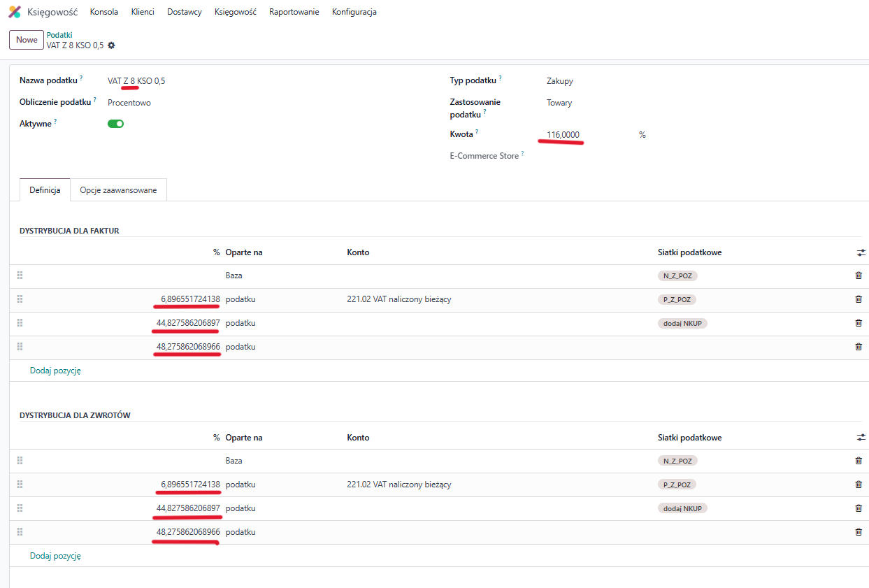This screenshot has width=869, height=588.
Task: Open the Konfiguracja menu
Action: pos(354,12)
